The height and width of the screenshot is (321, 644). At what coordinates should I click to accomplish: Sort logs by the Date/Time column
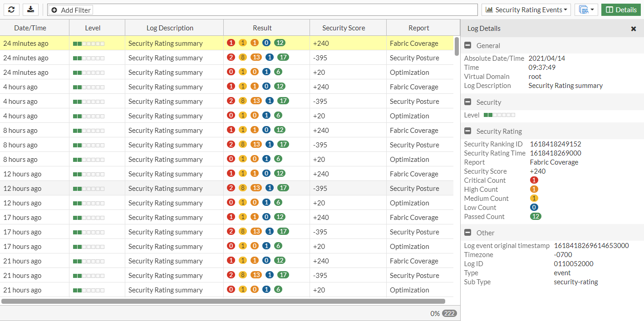coord(30,27)
